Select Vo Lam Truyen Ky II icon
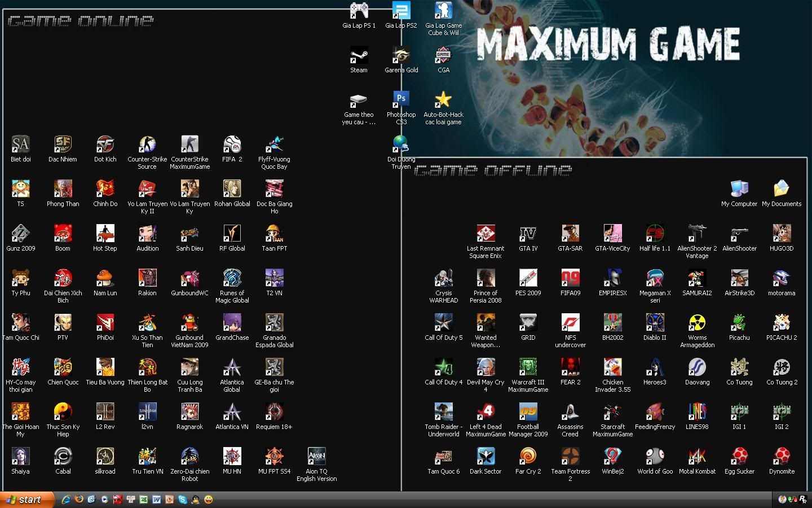This screenshot has height=508, width=812. coord(147,189)
